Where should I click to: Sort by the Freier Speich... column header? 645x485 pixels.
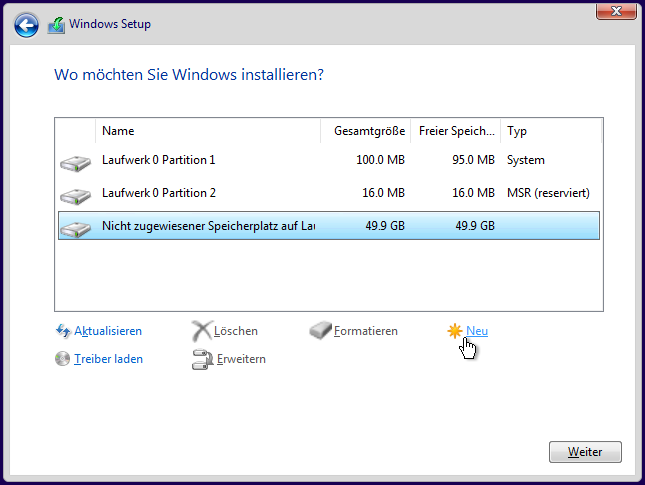click(456, 131)
